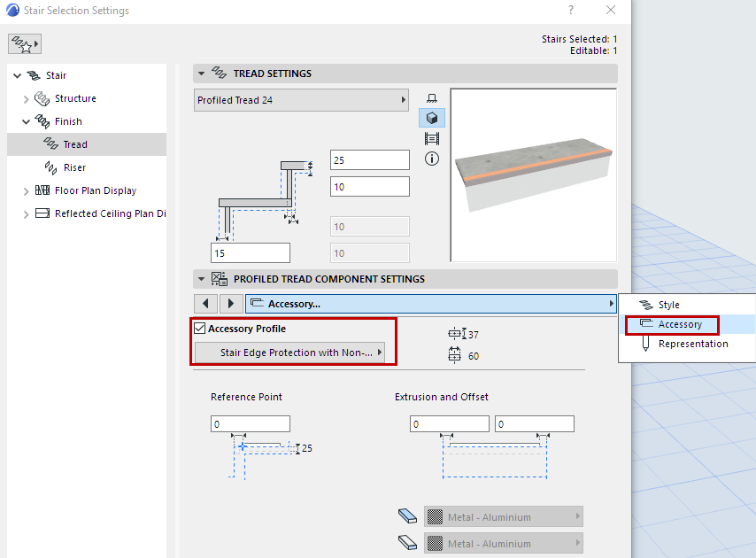Show the component info icon
The image size is (756, 558).
point(432,159)
